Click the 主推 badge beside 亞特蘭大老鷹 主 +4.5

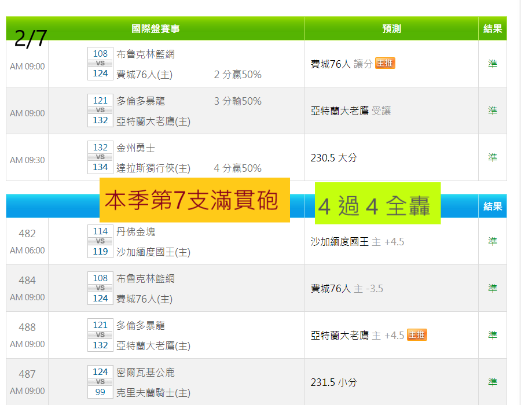pos(417,335)
